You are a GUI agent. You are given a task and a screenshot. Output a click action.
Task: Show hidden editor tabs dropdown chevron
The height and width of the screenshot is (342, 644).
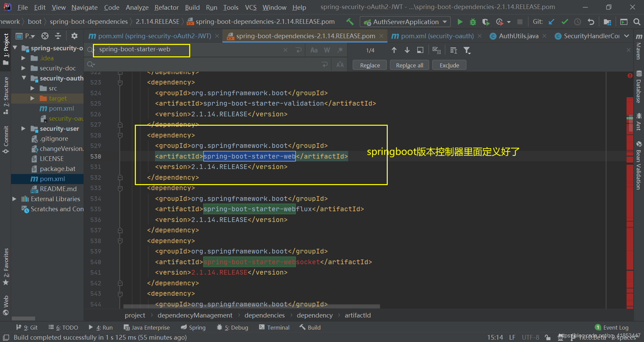(x=627, y=36)
